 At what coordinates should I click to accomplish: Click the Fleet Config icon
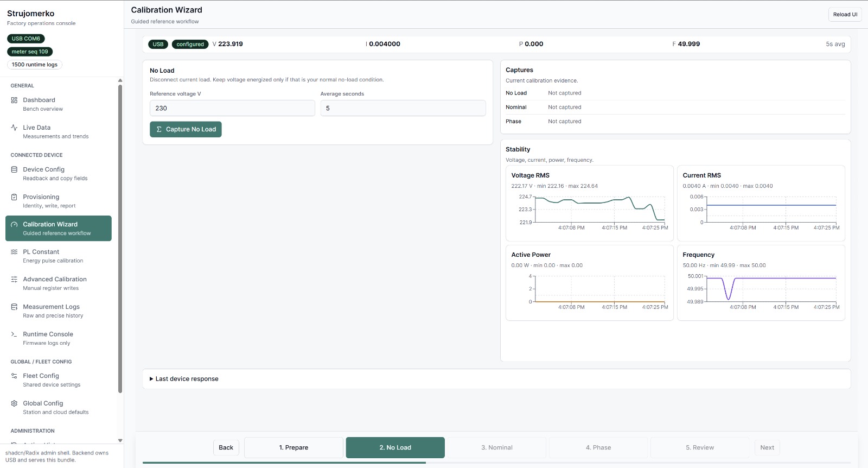click(14, 376)
